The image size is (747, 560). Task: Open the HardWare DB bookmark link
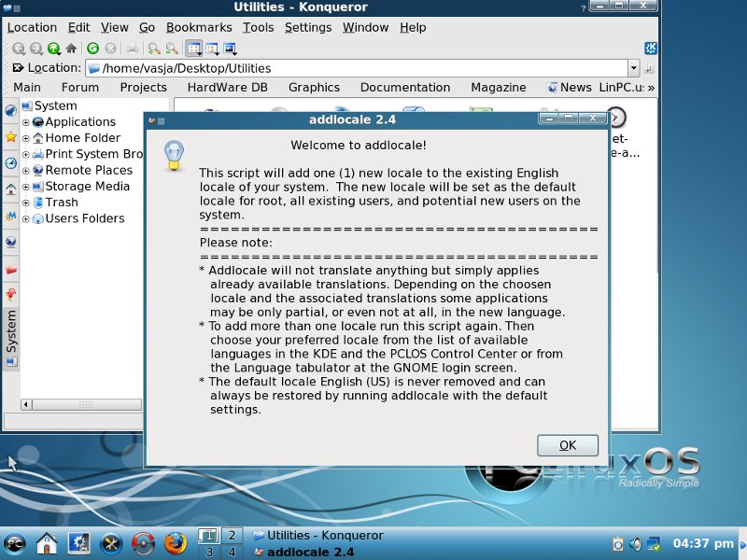pyautogui.click(x=227, y=87)
